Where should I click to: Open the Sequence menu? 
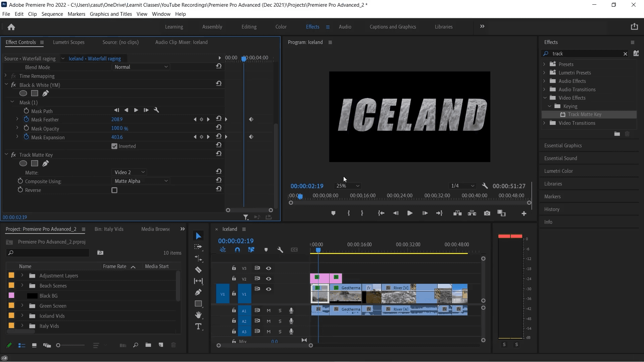52,14
